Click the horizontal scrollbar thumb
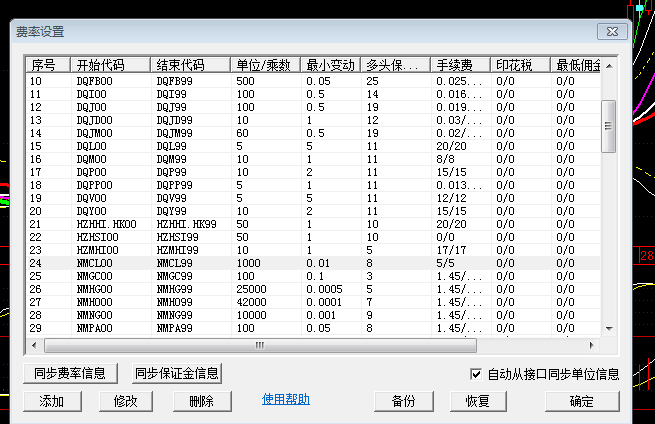This screenshot has width=655, height=424. coord(260,345)
